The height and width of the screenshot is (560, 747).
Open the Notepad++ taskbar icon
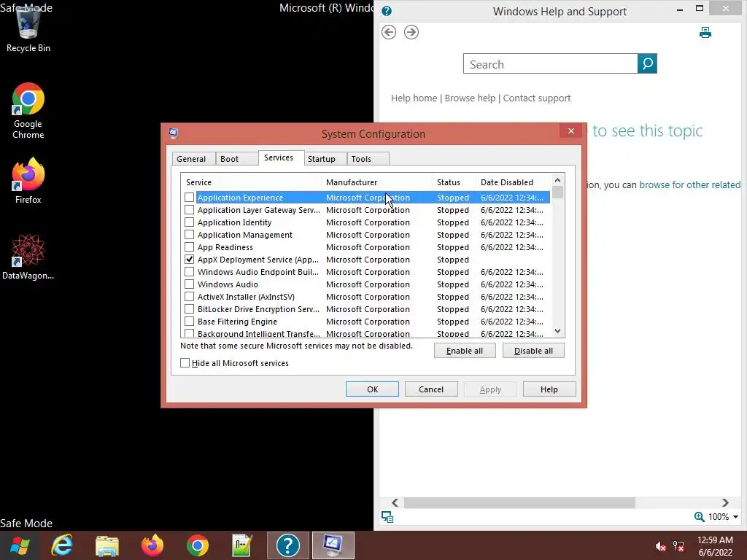pos(242,545)
